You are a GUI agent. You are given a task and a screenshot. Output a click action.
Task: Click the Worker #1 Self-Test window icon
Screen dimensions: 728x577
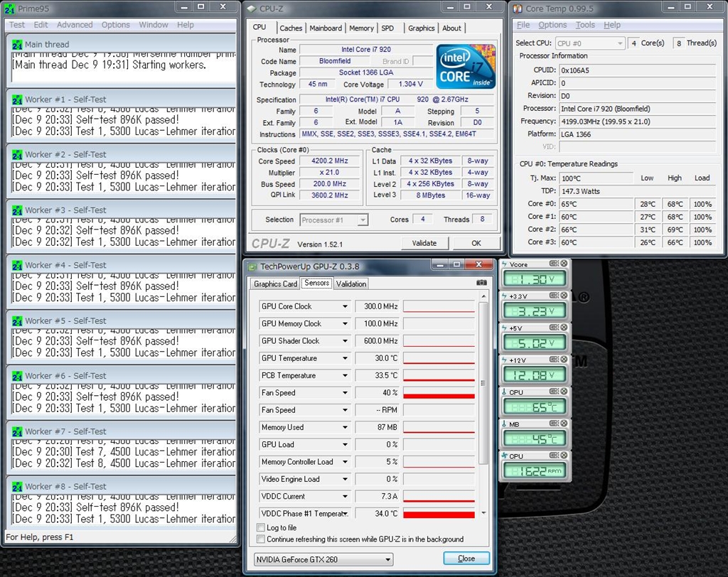(17, 99)
